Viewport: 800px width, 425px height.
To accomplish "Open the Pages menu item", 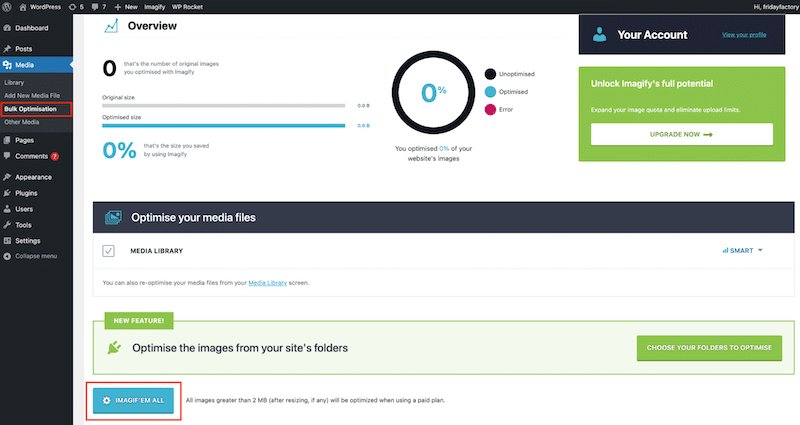I will click(x=24, y=140).
